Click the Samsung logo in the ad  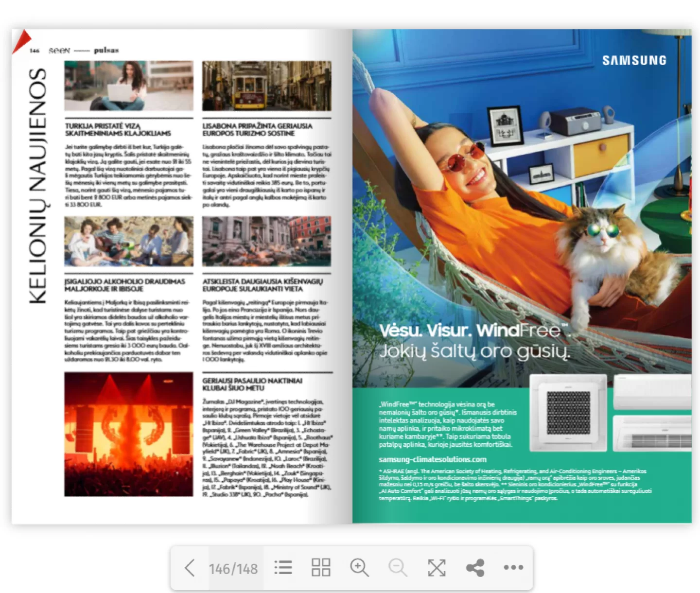(x=634, y=61)
